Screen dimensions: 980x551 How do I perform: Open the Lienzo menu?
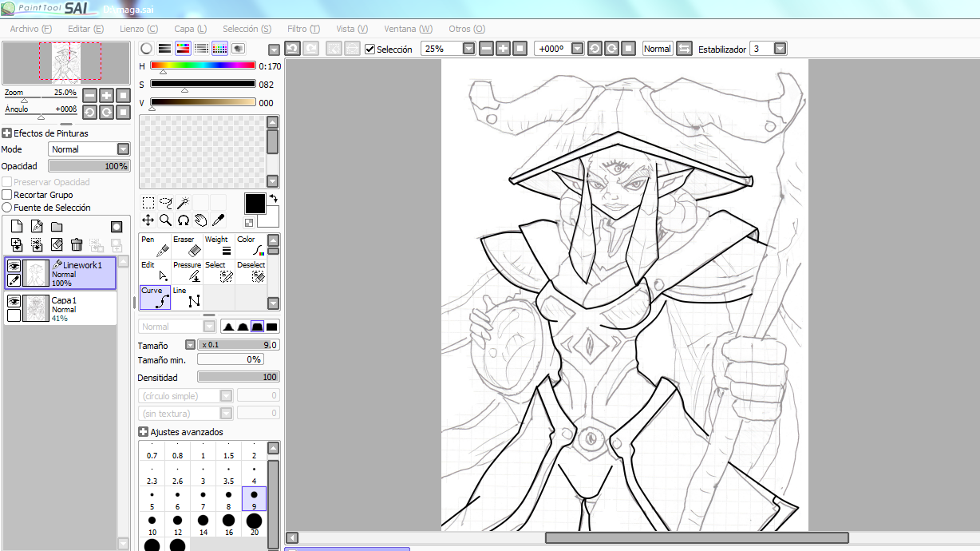point(139,29)
